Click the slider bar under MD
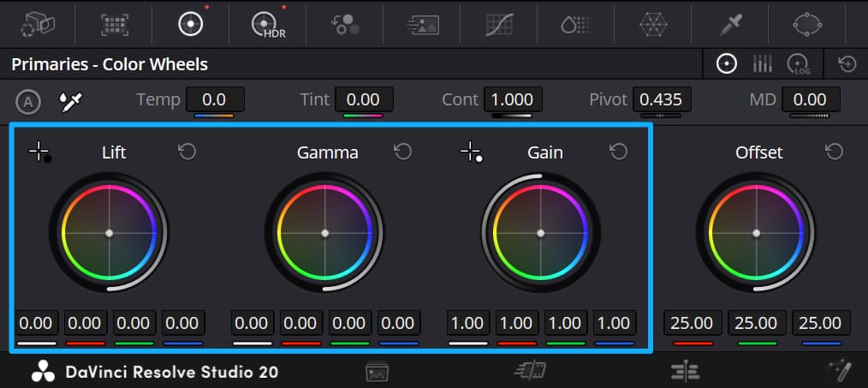Image resolution: width=868 pixels, height=388 pixels. (809, 116)
